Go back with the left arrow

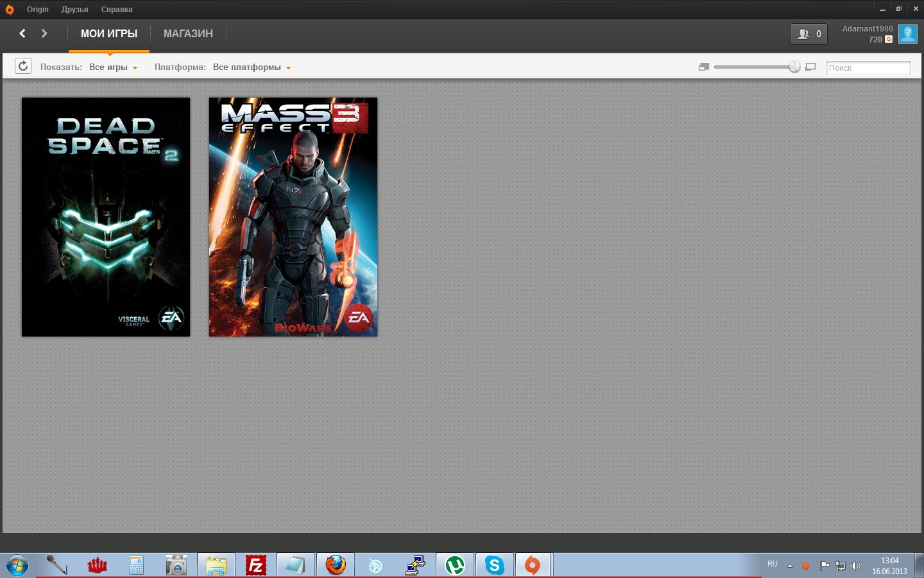22,33
